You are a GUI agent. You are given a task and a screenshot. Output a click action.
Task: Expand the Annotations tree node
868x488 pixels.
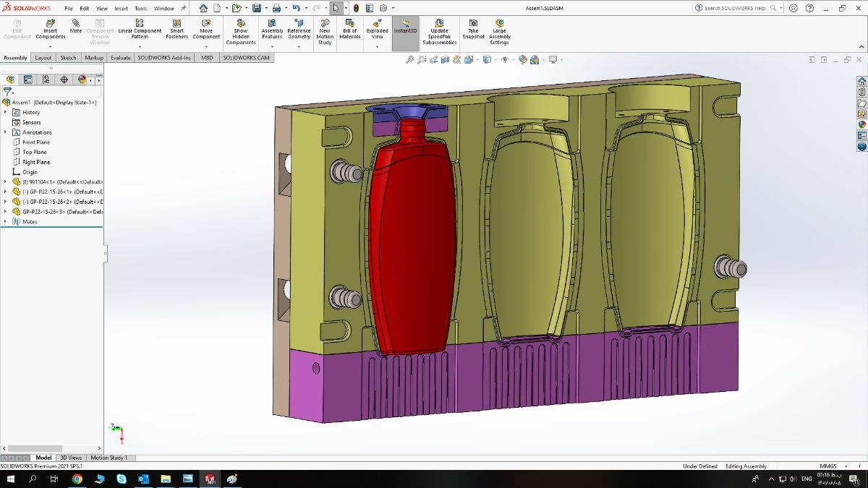(6, 132)
